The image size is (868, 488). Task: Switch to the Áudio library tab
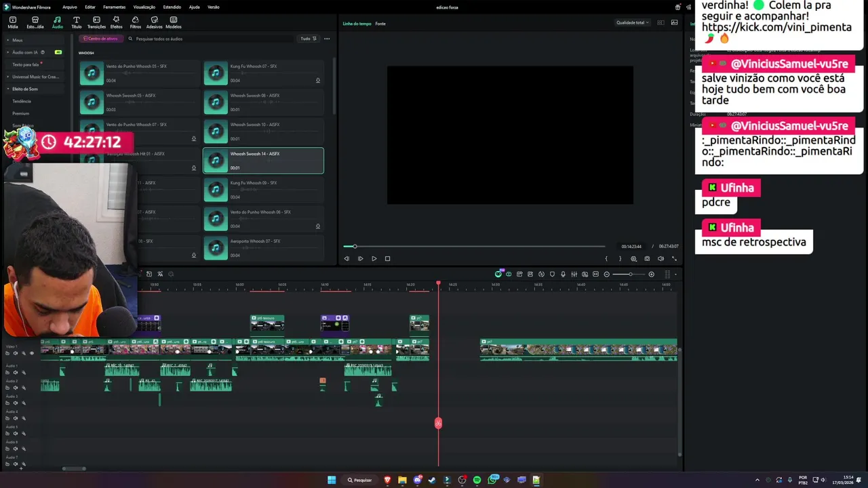tap(57, 22)
